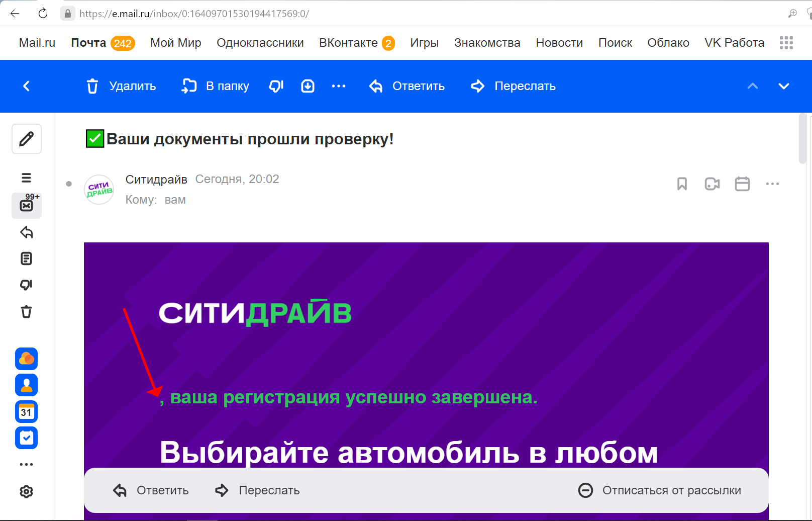
Task: Click the Ситидрайв logo banner
Action: click(x=255, y=313)
